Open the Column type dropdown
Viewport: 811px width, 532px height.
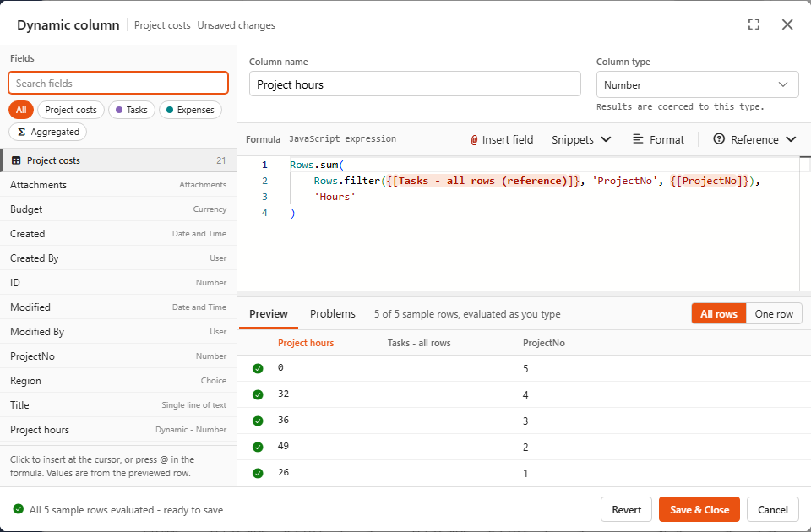(x=697, y=84)
